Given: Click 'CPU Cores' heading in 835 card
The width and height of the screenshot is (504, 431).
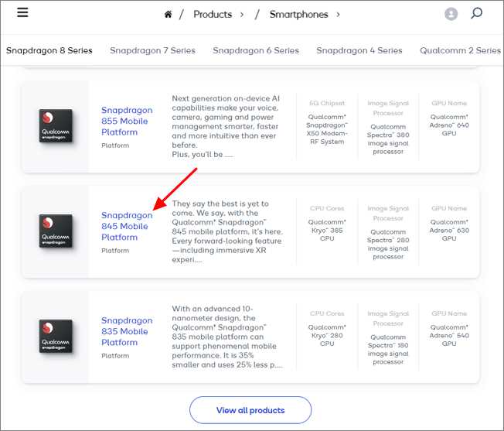Looking at the screenshot, I should pyautogui.click(x=327, y=313).
